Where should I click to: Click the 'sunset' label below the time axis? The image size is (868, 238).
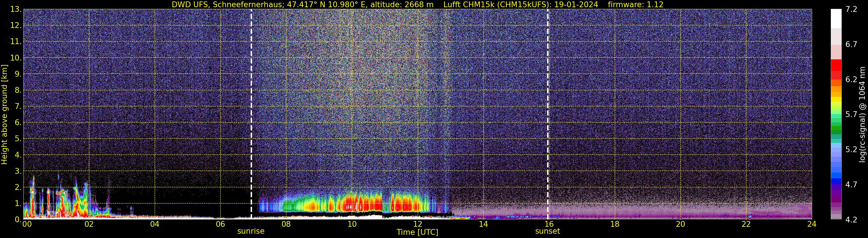[548, 231]
